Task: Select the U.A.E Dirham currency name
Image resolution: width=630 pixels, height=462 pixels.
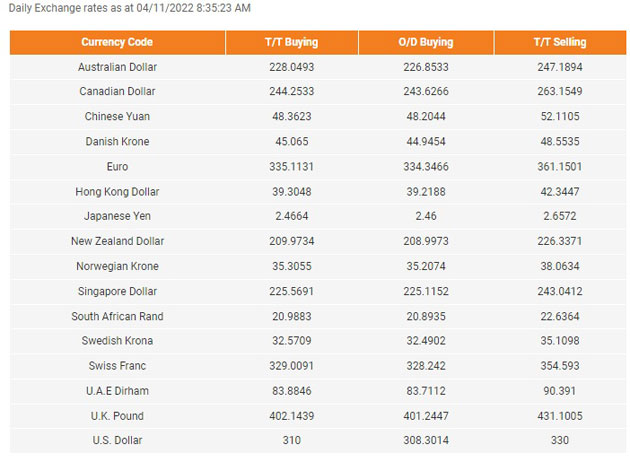Action: point(117,391)
